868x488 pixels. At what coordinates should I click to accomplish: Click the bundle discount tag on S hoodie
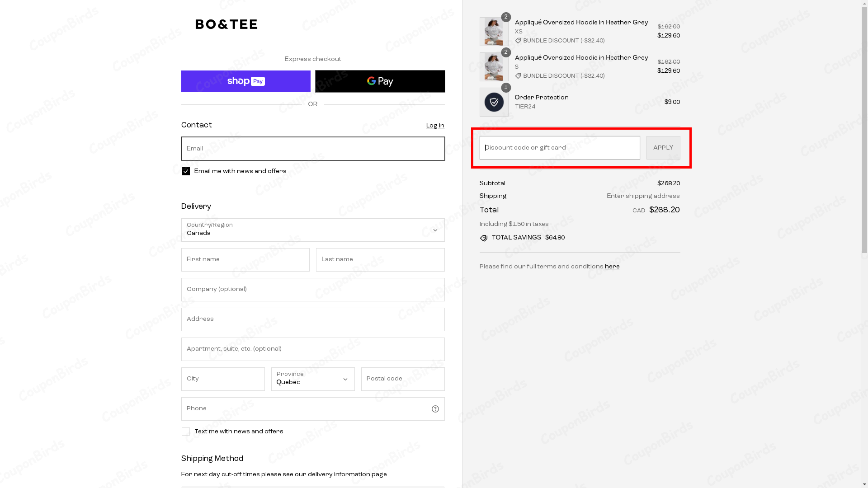coord(518,76)
